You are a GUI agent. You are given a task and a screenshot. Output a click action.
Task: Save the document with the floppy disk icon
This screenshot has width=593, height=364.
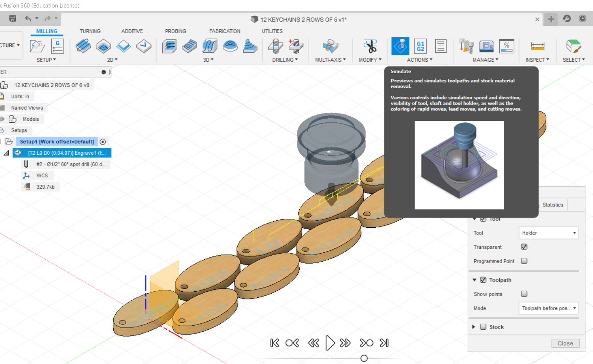pyautogui.click(x=12, y=18)
